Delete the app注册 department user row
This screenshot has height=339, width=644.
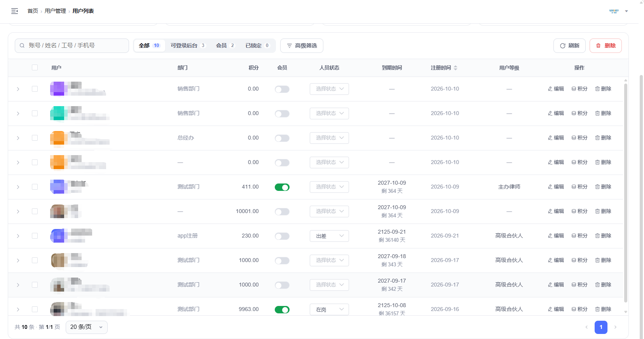pyautogui.click(x=603, y=236)
